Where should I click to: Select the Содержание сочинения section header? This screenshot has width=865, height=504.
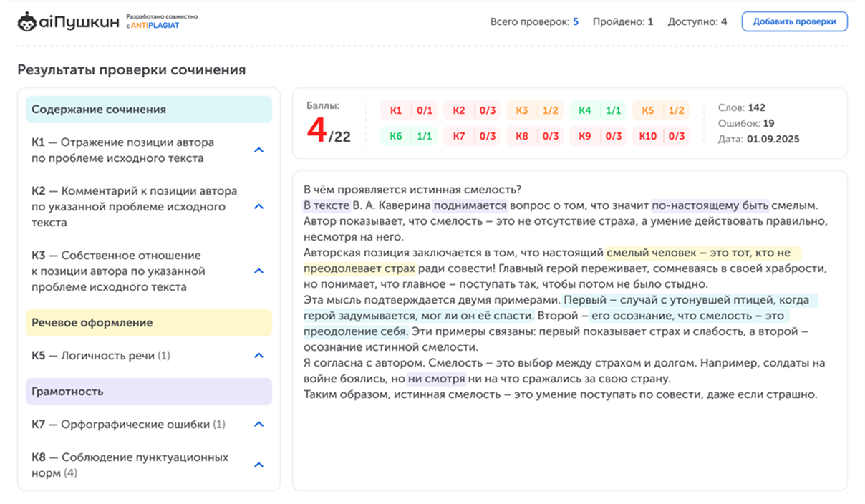(x=149, y=110)
